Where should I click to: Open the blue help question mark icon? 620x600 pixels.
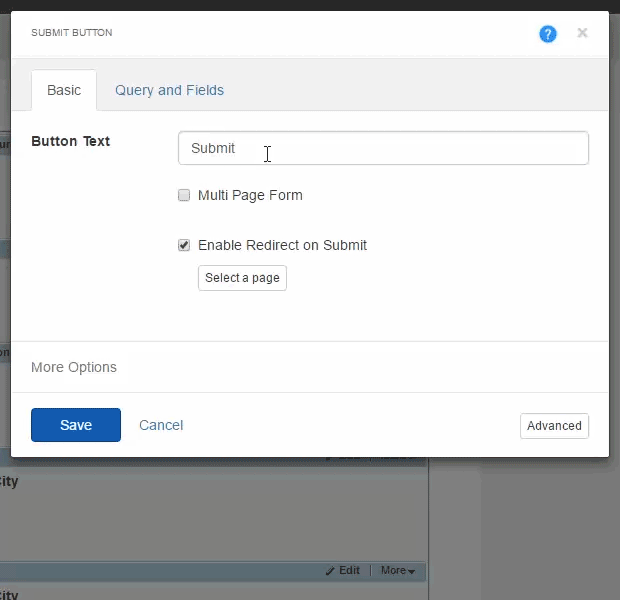[x=548, y=34]
